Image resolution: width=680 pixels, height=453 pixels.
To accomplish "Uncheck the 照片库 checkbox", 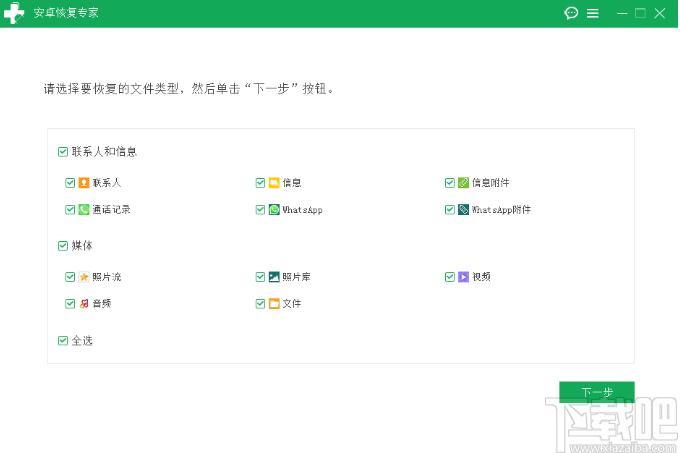I will click(x=260, y=277).
